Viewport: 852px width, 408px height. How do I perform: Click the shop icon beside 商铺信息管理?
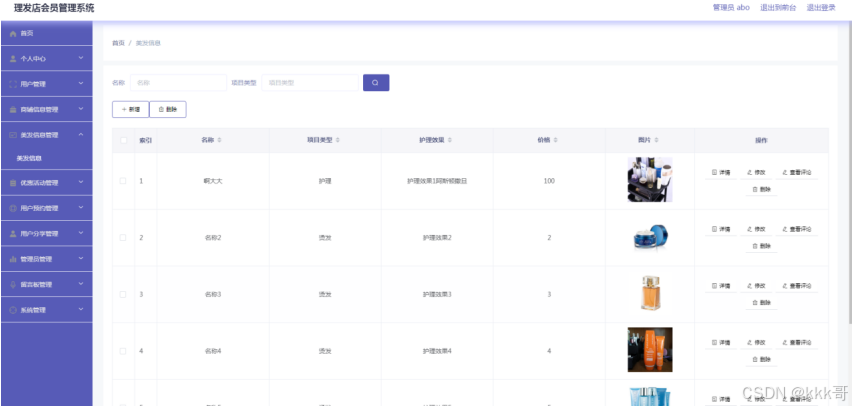pos(14,110)
